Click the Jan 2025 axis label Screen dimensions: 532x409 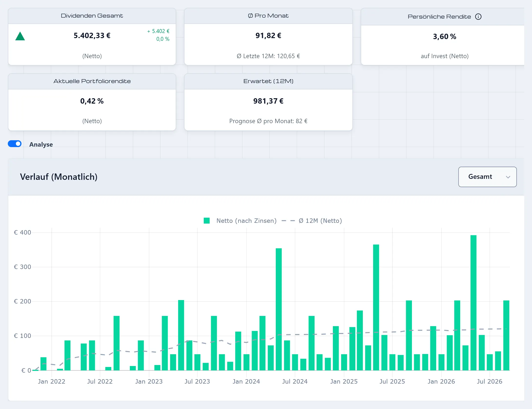(x=344, y=381)
